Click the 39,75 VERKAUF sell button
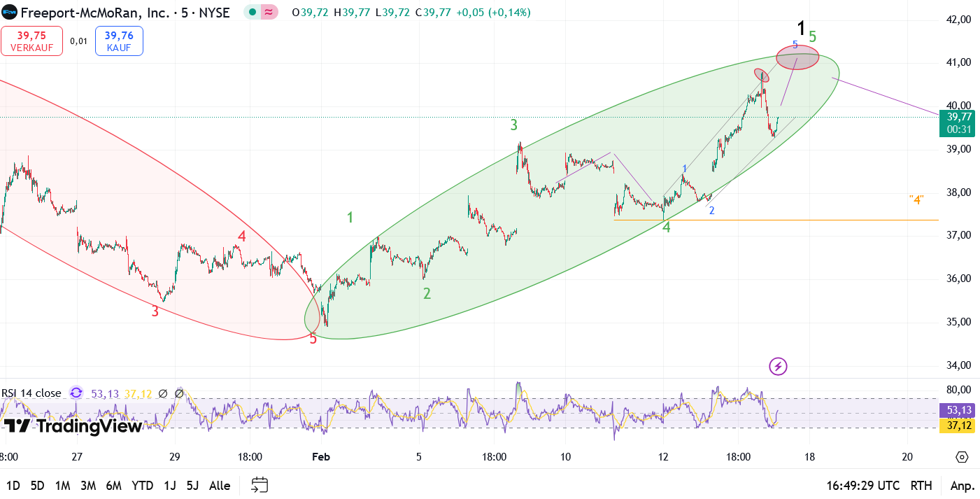This screenshot has height=499, width=980. tap(31, 41)
